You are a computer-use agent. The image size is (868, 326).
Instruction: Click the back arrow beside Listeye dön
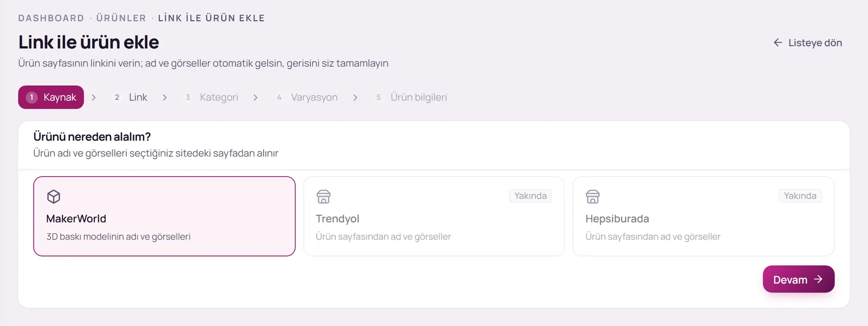pyautogui.click(x=778, y=42)
